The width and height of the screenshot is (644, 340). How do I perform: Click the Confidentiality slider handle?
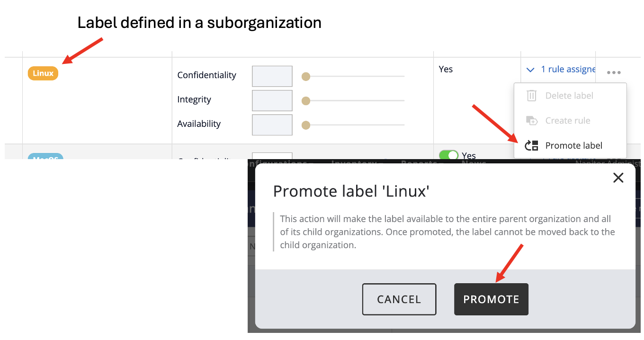pos(306,76)
